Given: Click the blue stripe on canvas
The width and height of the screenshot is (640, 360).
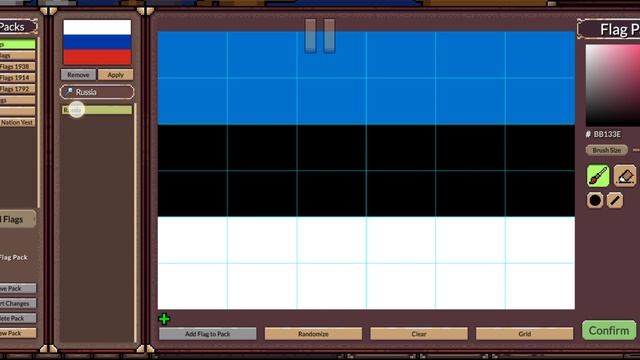Looking at the screenshot, I should coord(366,78).
